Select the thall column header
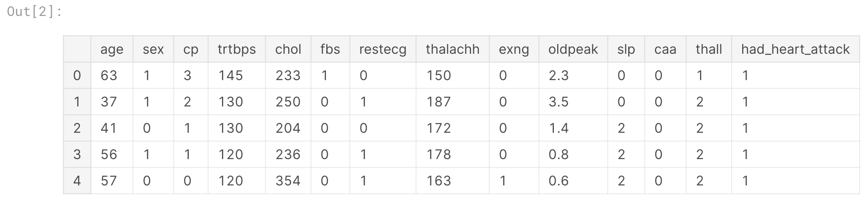This screenshot has height=201, width=868. pos(709,49)
